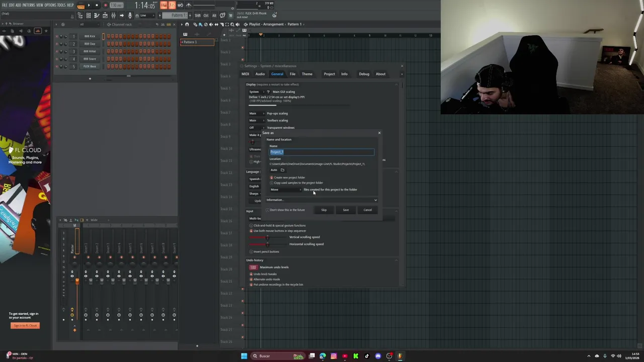
Task: Open the HELP menu
Action: click(x=70, y=5)
